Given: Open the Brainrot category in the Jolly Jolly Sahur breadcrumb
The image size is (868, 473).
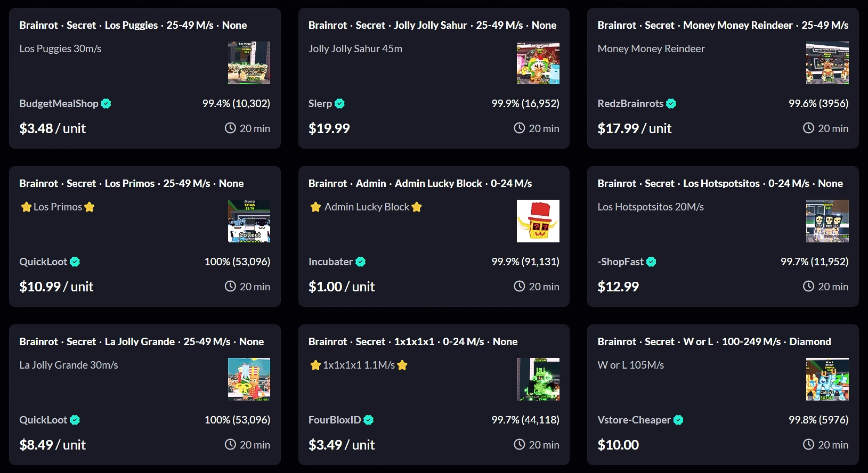Looking at the screenshot, I should click(328, 25).
